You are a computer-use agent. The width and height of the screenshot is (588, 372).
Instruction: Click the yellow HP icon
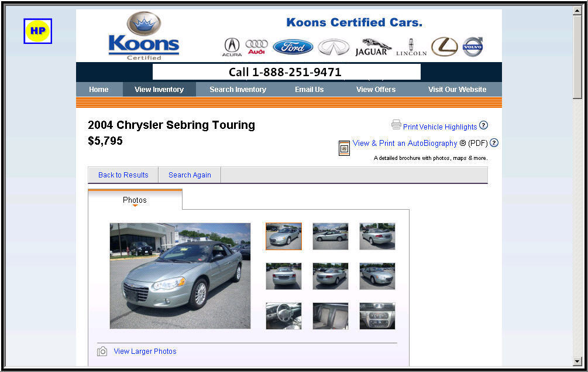point(37,31)
